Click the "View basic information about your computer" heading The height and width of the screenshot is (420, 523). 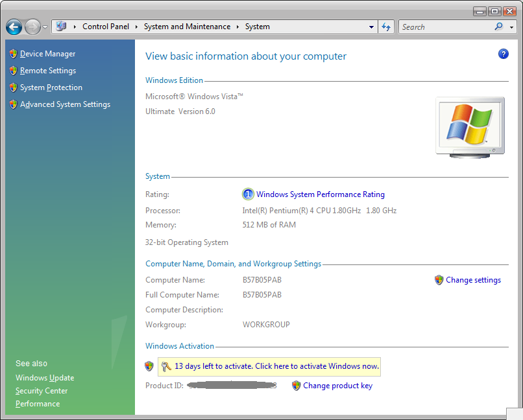[246, 56]
